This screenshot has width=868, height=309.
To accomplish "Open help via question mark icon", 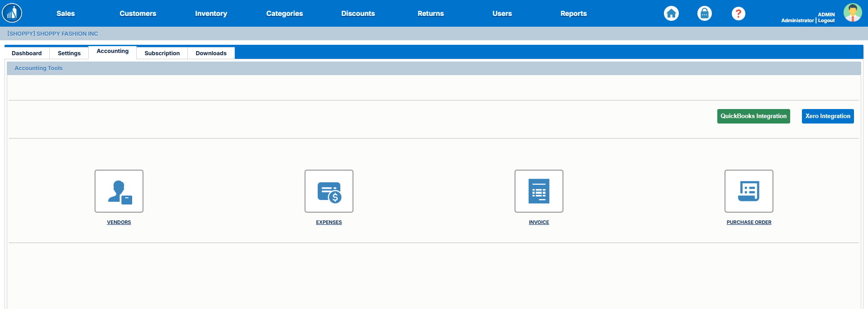I will pos(738,14).
